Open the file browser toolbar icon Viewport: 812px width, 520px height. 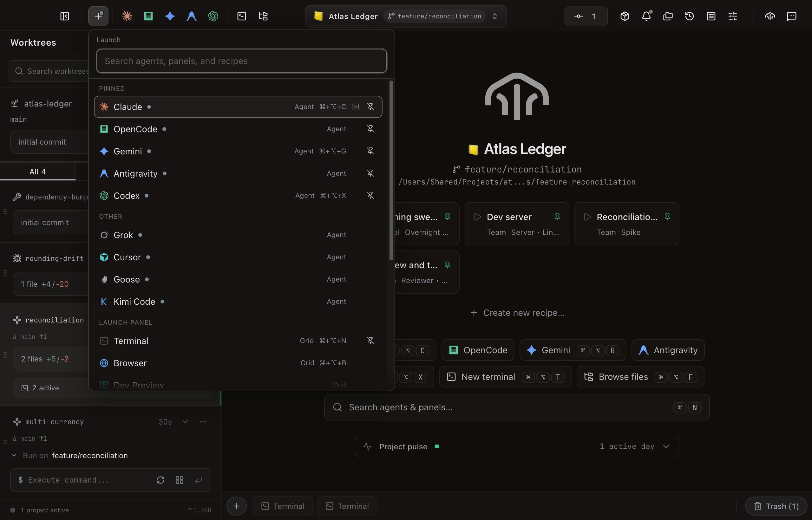[263, 16]
